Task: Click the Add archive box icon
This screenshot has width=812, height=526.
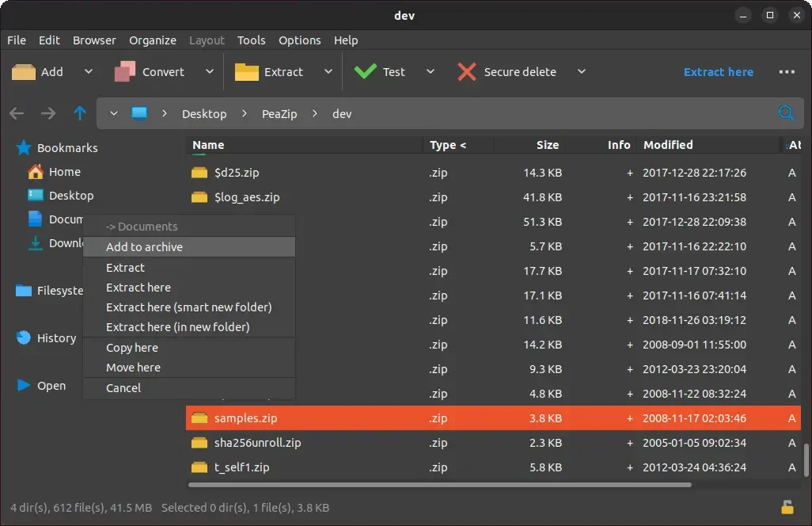Action: (x=23, y=72)
